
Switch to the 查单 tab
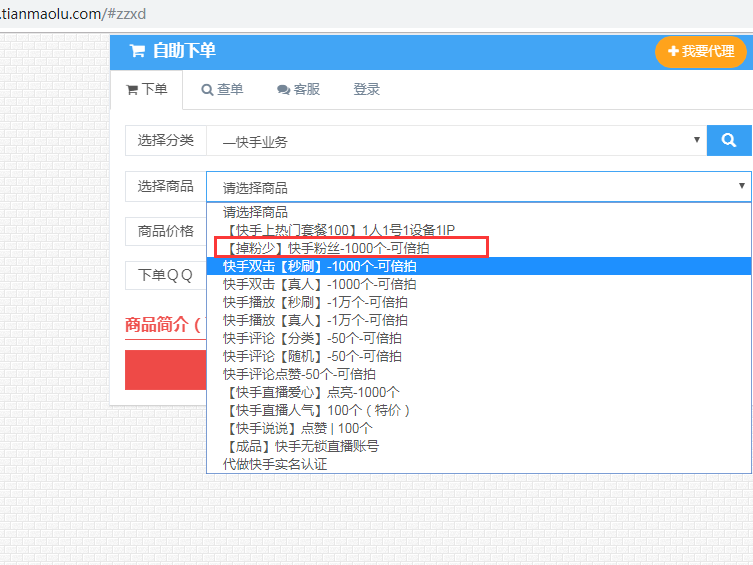coord(222,89)
